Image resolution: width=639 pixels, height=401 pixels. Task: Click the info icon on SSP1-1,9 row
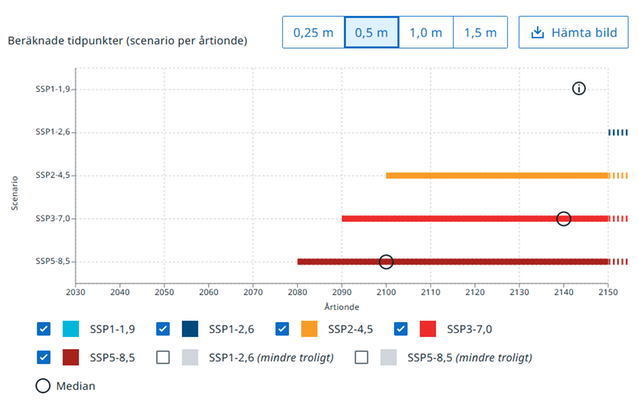(578, 89)
